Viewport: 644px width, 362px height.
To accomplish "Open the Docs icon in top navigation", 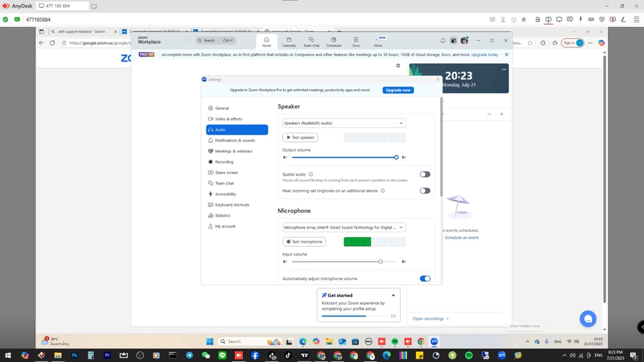I will (356, 42).
